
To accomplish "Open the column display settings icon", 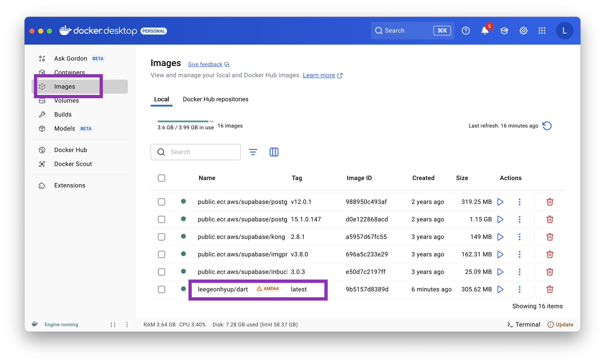I will point(274,152).
